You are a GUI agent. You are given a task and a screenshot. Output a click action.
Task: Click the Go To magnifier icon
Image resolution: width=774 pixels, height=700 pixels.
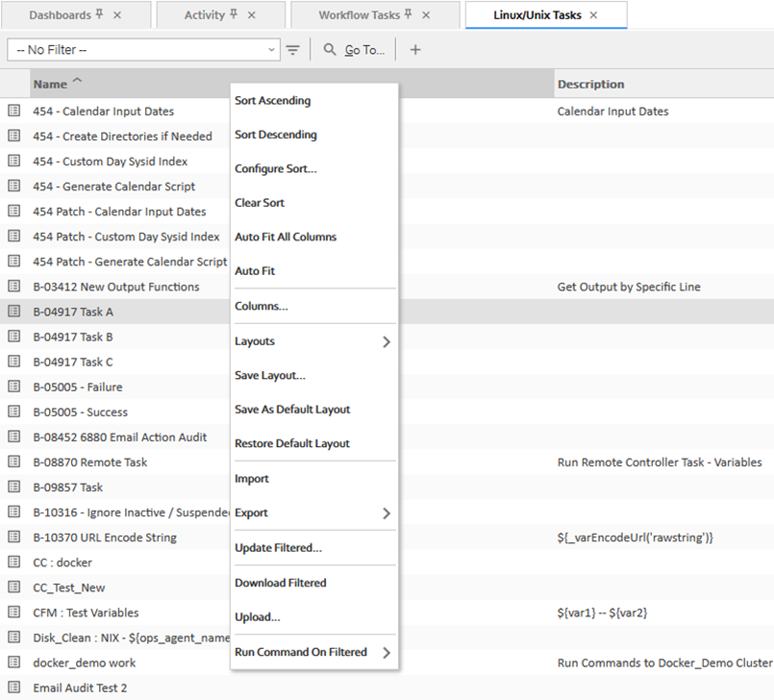coord(330,50)
